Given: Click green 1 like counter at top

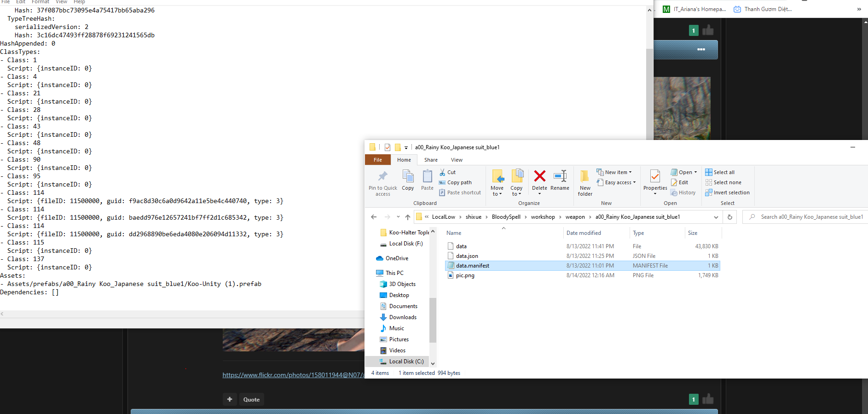Looking at the screenshot, I should coord(694,30).
